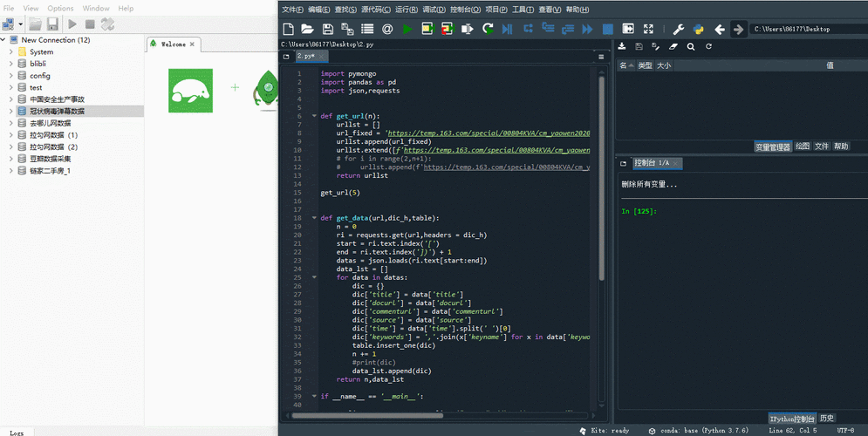
Task: Click the stop icon in Robo 3T toolbar
Action: point(90,24)
